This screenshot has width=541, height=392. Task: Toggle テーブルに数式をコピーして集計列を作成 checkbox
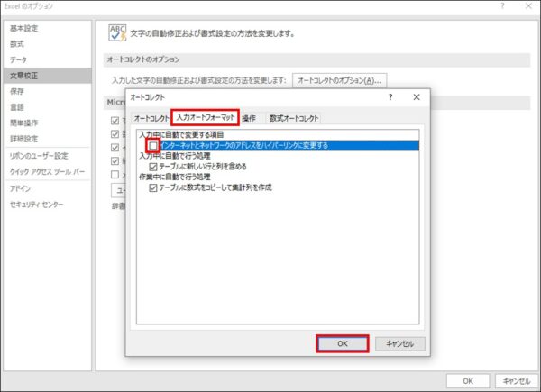tap(154, 187)
